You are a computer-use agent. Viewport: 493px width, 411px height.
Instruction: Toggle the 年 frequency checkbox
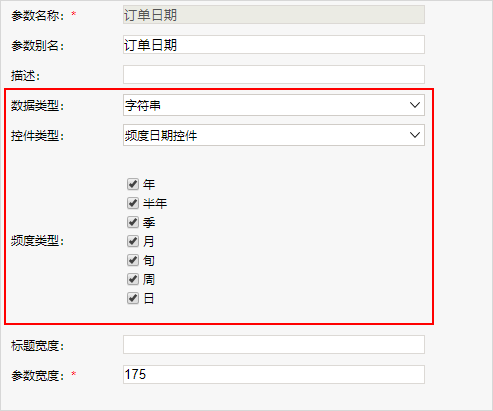(x=133, y=184)
